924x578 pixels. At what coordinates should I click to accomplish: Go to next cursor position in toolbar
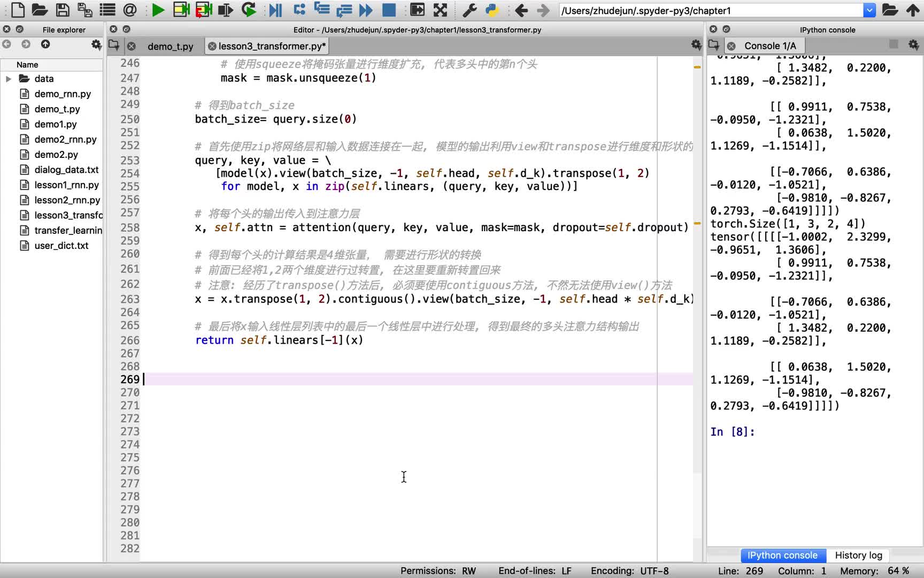pyautogui.click(x=543, y=10)
